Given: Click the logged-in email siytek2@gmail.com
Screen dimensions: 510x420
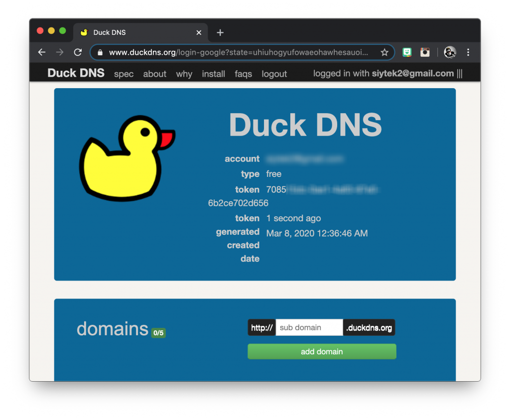Looking at the screenshot, I should click(x=413, y=74).
